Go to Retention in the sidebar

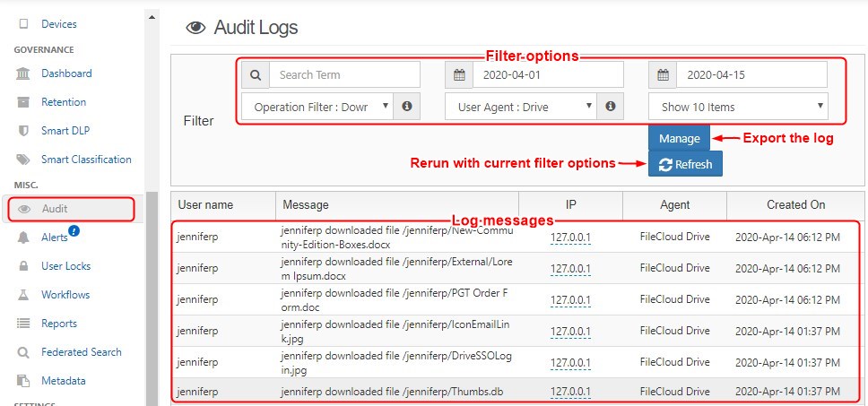64,102
